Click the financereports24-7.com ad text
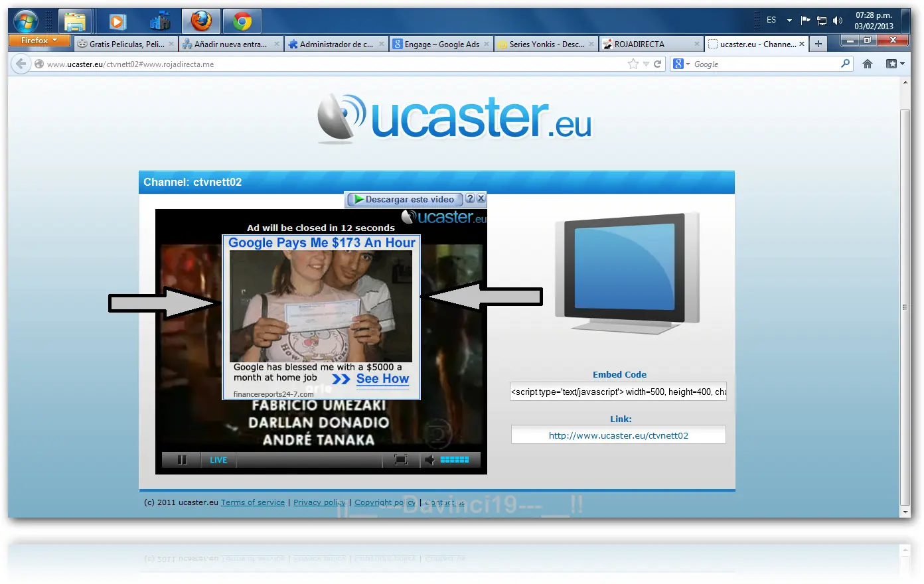Image resolution: width=924 pixels, height=584 pixels. click(273, 394)
